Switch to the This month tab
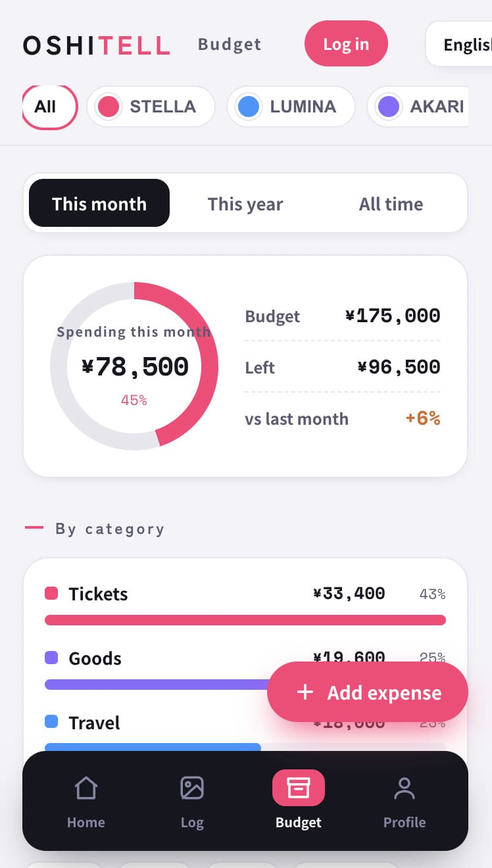 (99, 203)
